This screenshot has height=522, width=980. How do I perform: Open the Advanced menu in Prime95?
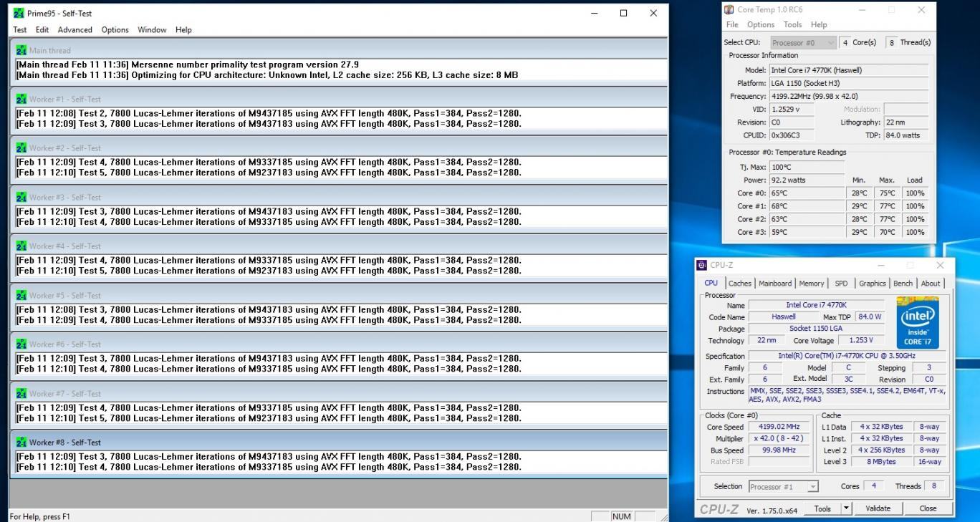(75, 30)
